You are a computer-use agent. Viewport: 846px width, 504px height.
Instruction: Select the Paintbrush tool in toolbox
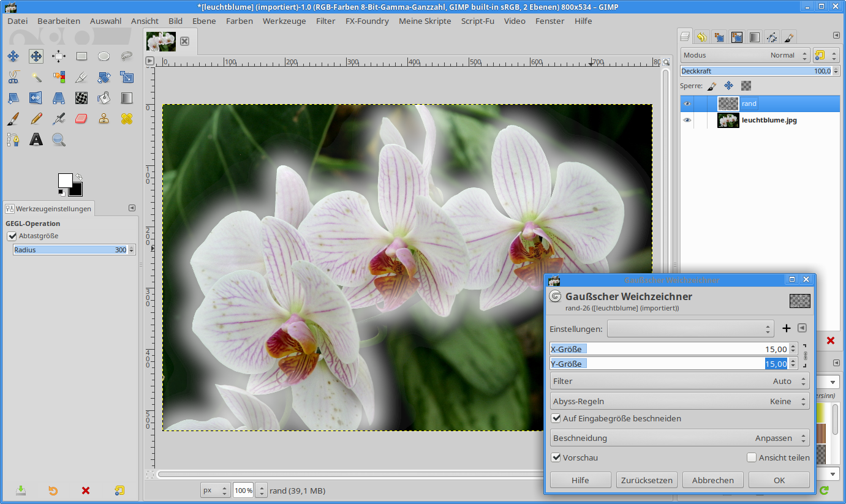tap(13, 119)
